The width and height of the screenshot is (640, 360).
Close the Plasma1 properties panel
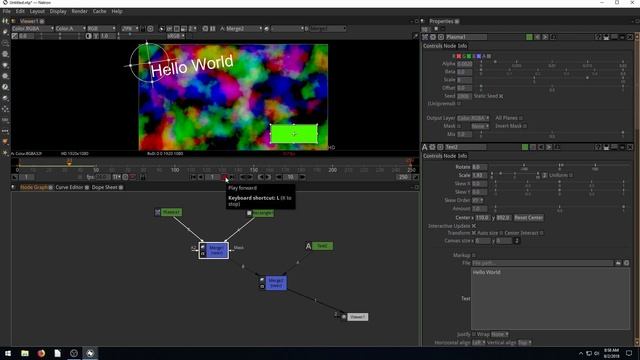click(630, 37)
